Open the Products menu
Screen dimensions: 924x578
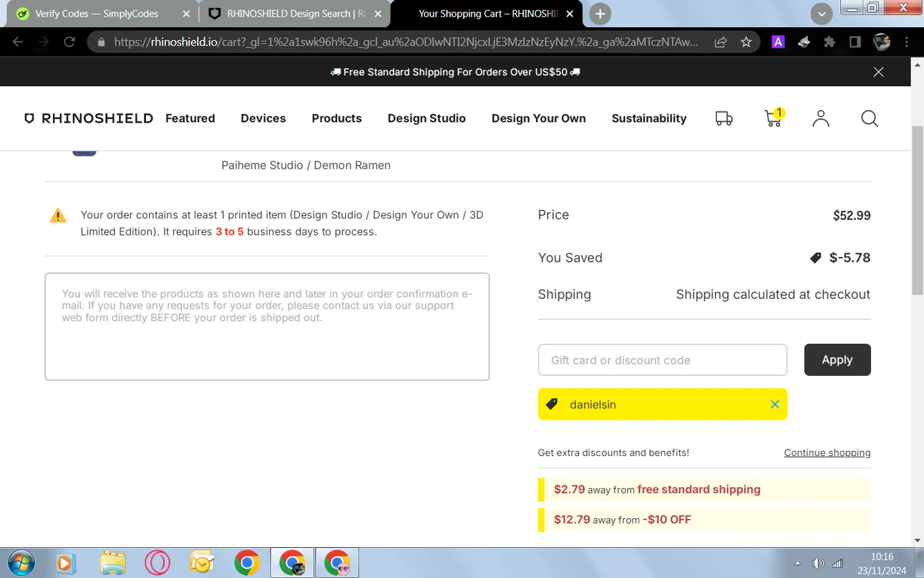pos(336,118)
